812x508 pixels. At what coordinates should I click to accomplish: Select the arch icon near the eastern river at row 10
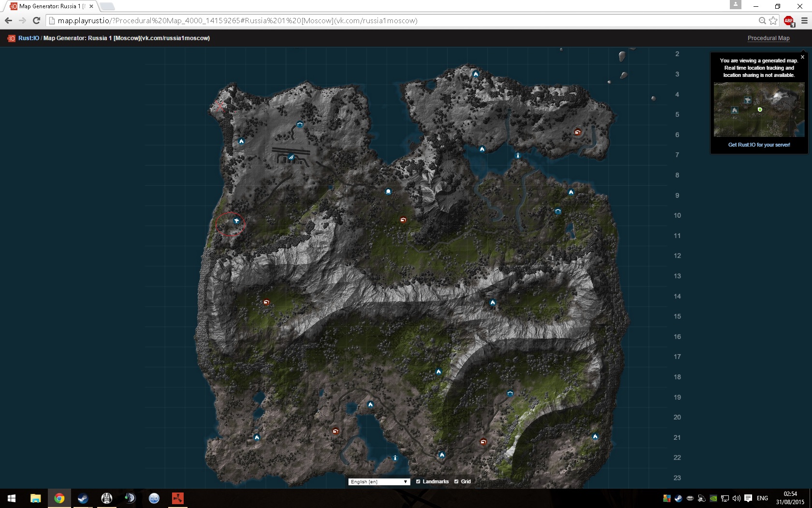558,211
